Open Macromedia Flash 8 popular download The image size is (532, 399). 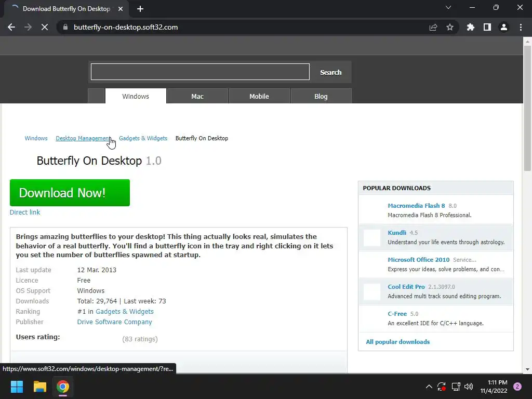(x=416, y=206)
